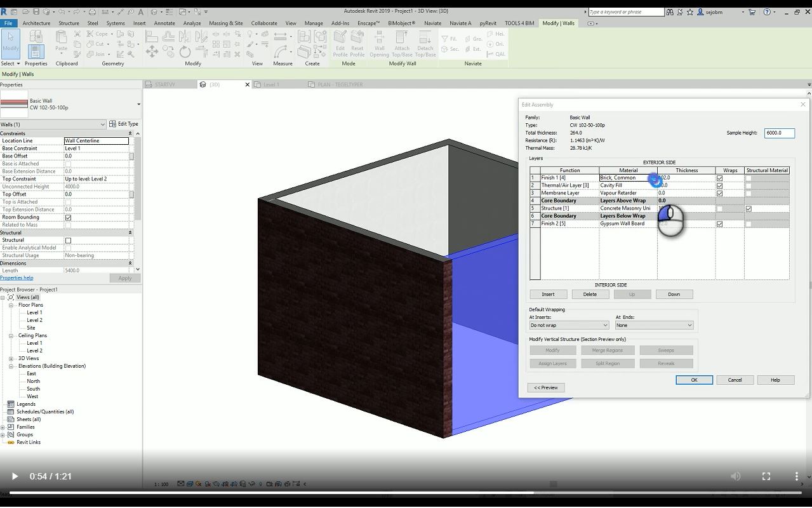Select the Modify arrow tool
812x508 pixels.
(10, 43)
